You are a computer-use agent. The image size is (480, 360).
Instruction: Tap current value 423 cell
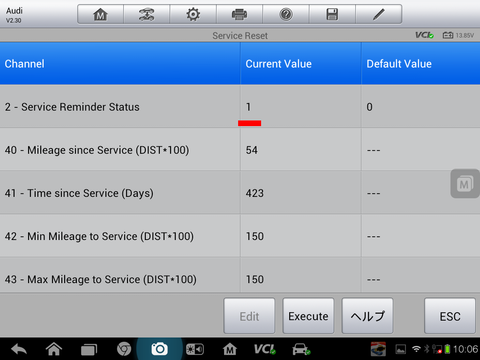301,193
